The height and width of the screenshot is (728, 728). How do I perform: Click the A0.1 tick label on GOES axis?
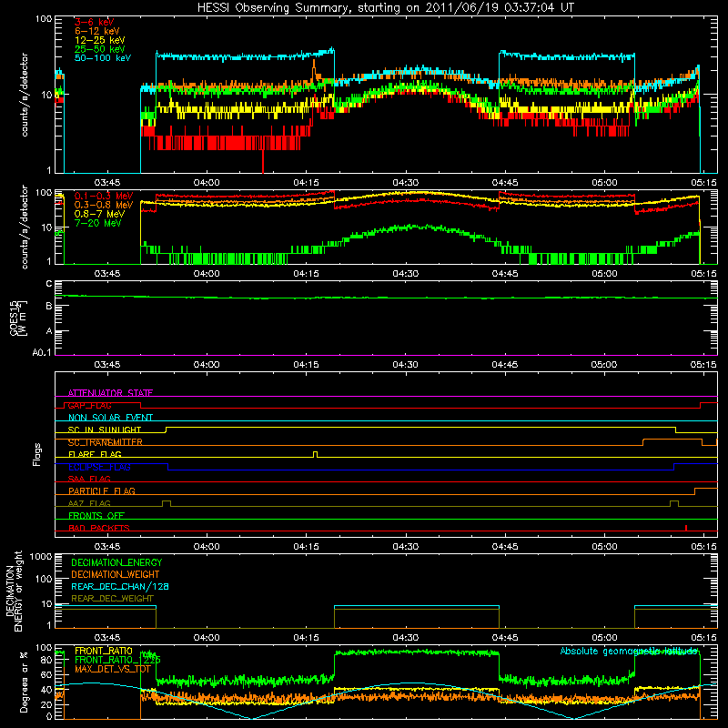click(x=42, y=353)
